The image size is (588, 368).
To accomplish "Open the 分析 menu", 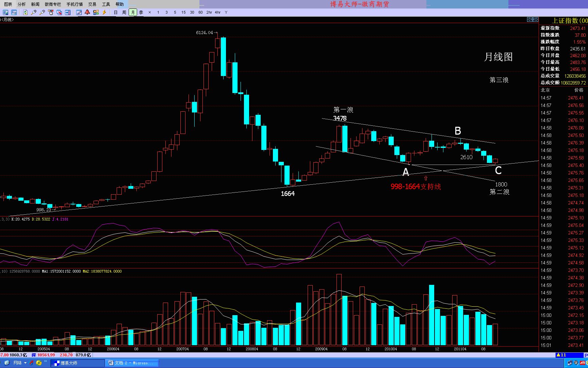I will (x=21, y=4).
